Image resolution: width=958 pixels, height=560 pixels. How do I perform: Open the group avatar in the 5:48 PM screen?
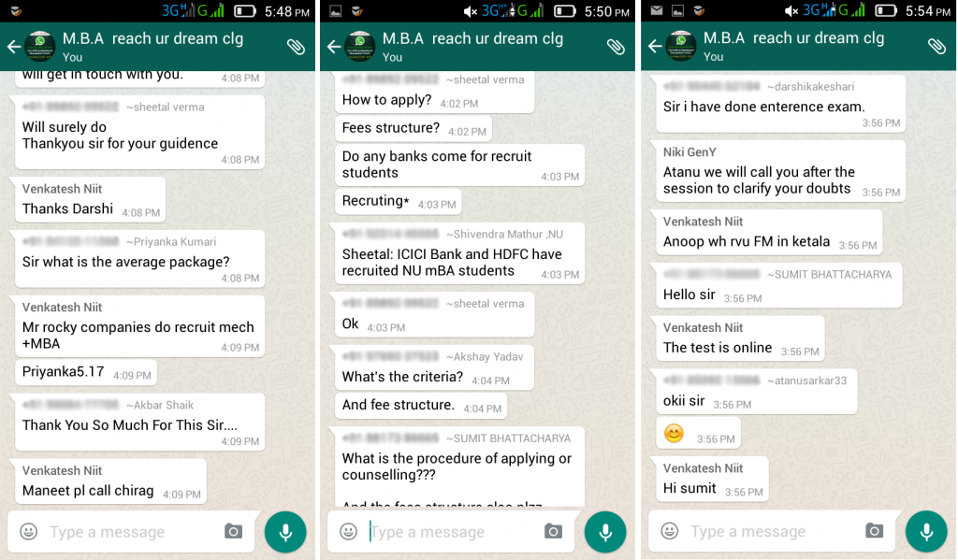point(39,47)
